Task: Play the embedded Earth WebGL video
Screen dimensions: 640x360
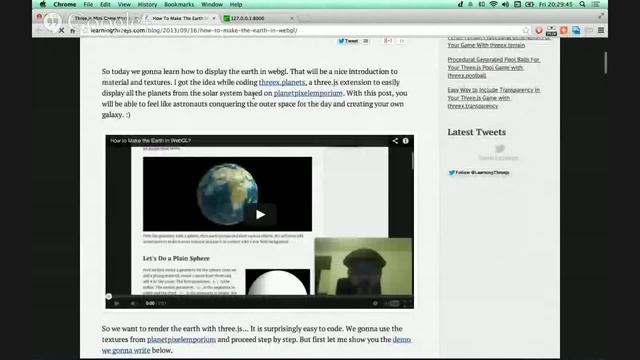Action: click(260, 215)
